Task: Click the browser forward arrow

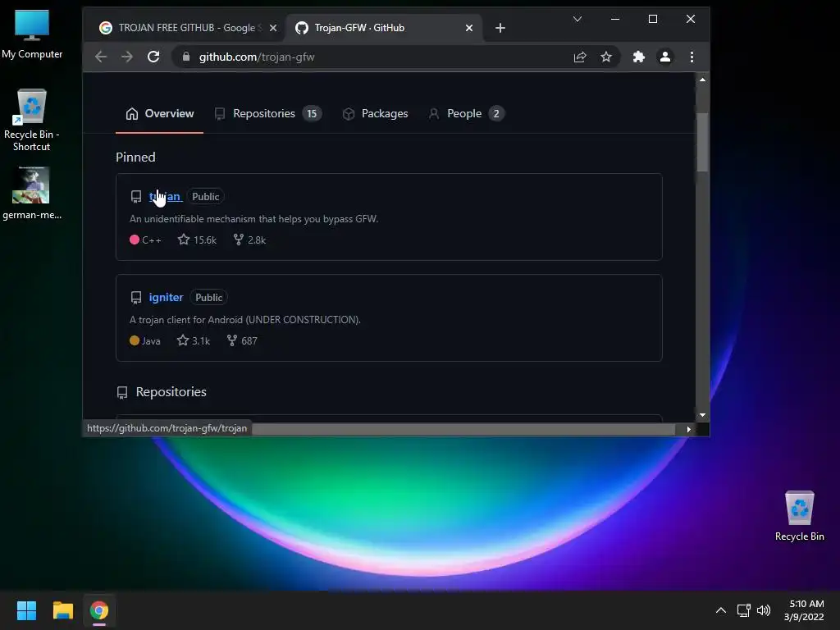Action: (127, 57)
